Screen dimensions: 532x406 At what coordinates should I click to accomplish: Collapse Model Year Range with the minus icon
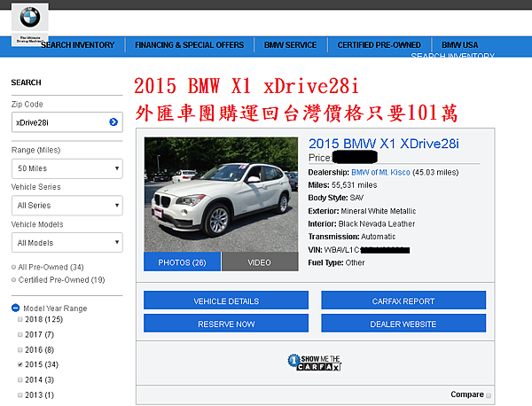click(16, 308)
